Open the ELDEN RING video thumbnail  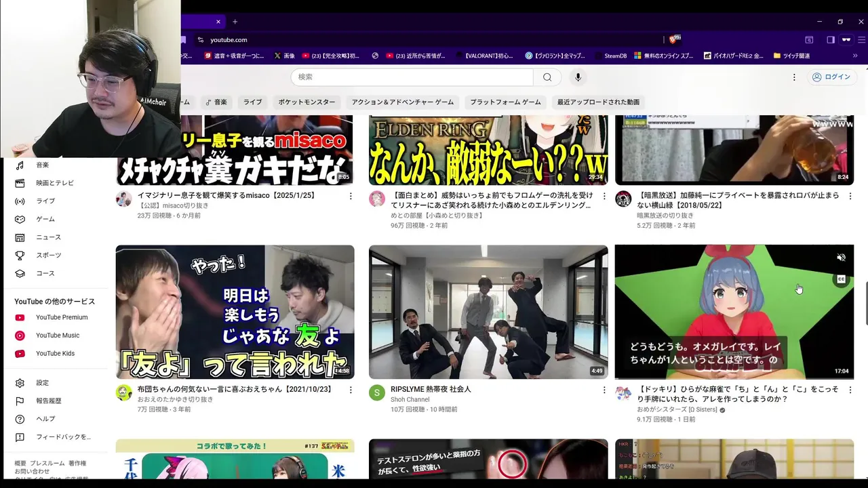pos(488,150)
